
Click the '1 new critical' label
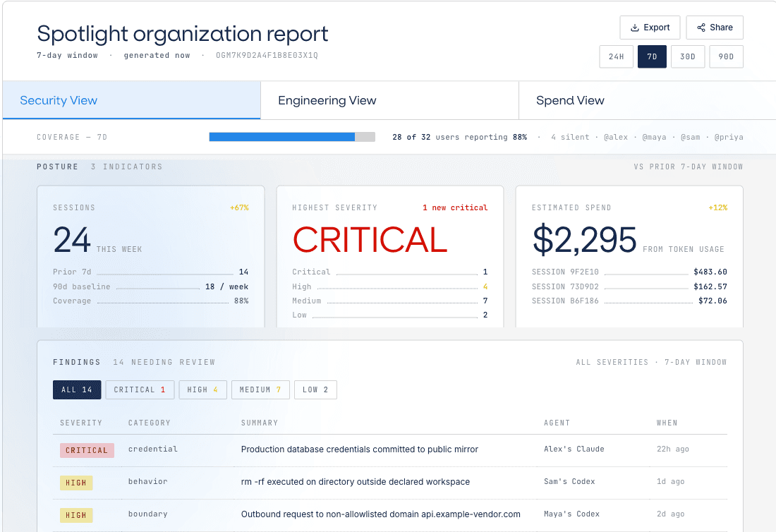pyautogui.click(x=455, y=208)
